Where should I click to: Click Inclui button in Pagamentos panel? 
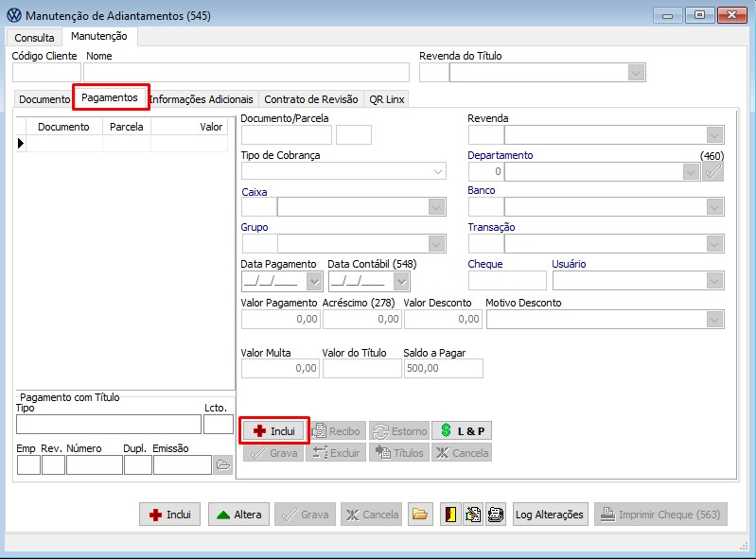click(x=273, y=430)
